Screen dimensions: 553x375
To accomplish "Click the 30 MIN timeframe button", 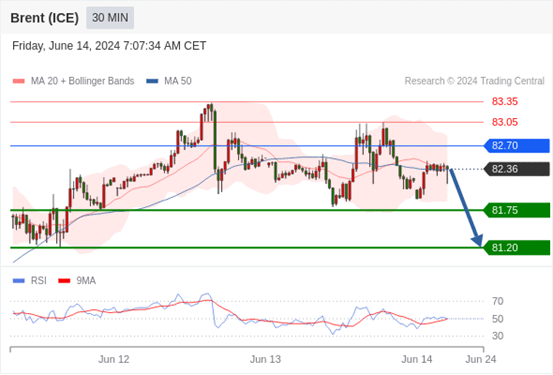I will (110, 18).
